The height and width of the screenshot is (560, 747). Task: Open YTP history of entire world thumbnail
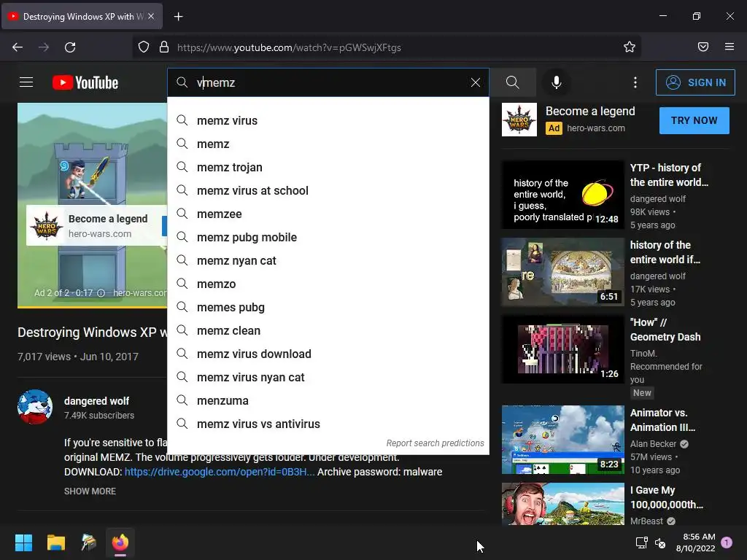pos(562,195)
